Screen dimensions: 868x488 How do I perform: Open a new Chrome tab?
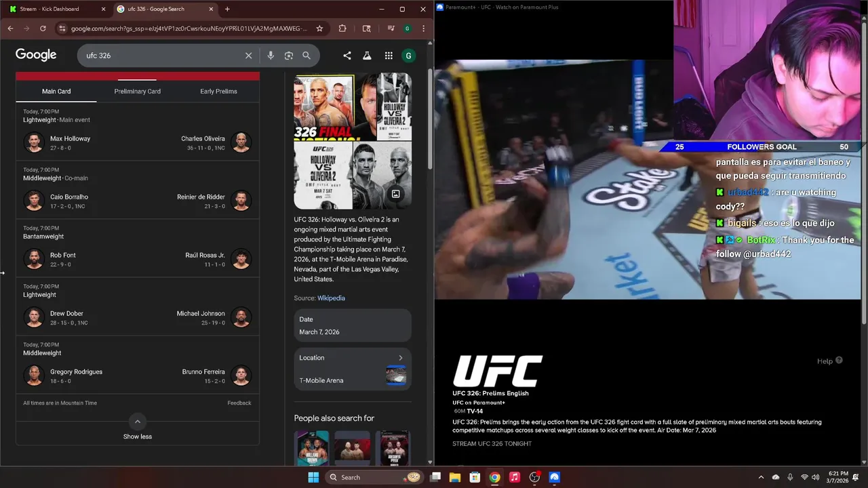(227, 9)
